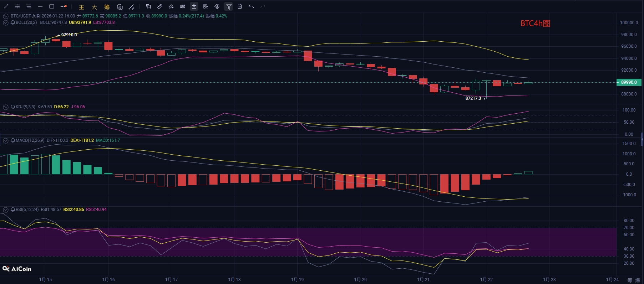Undo the last drawing action
This screenshot has height=284, width=644.
tap(251, 6)
